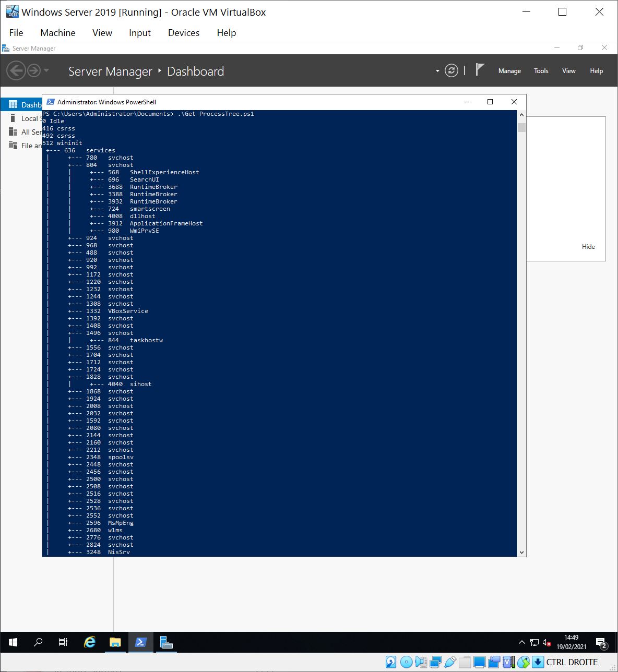
Task: Open Internet Explorer from the taskbar
Action: point(90,642)
